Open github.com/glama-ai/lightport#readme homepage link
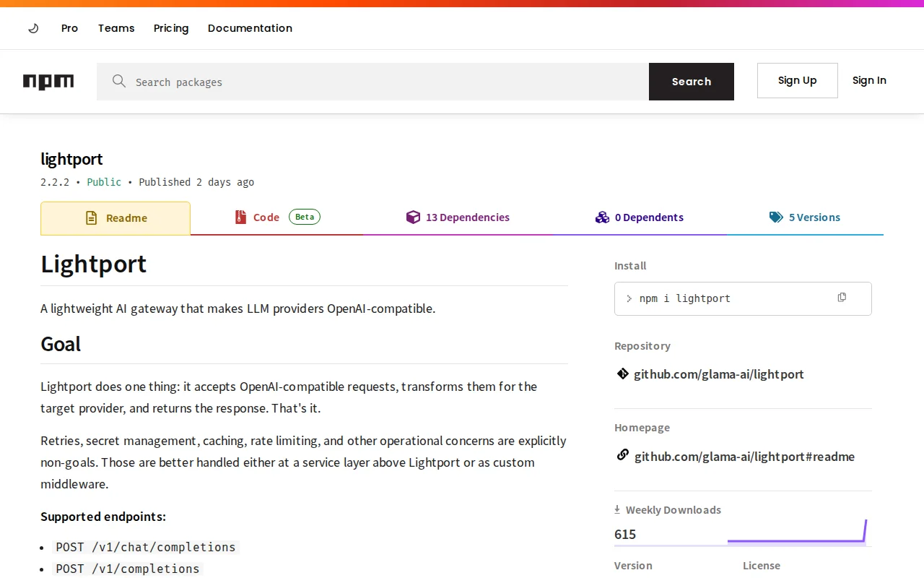The width and height of the screenshot is (924, 578). point(744,457)
